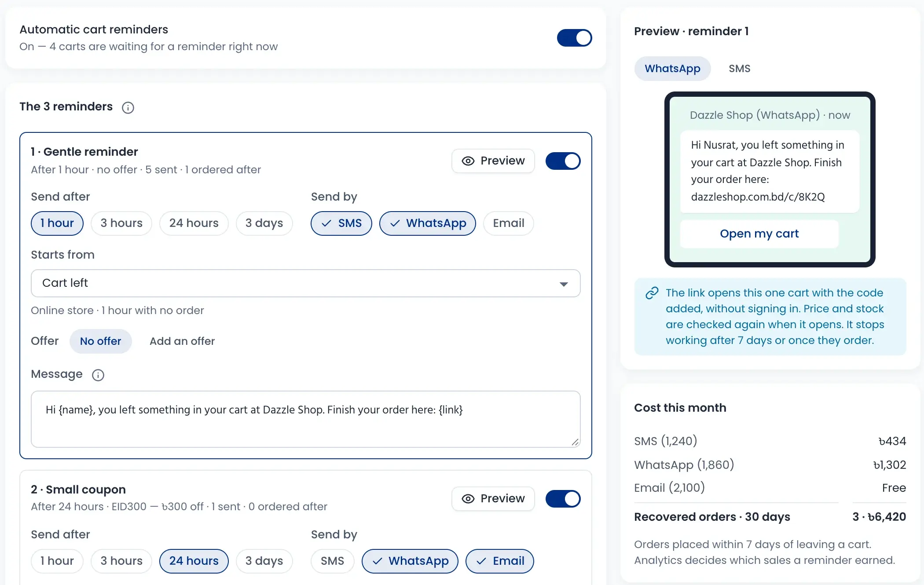Set Small coupon to send after 3 days
The height and width of the screenshot is (585, 924).
tap(264, 561)
